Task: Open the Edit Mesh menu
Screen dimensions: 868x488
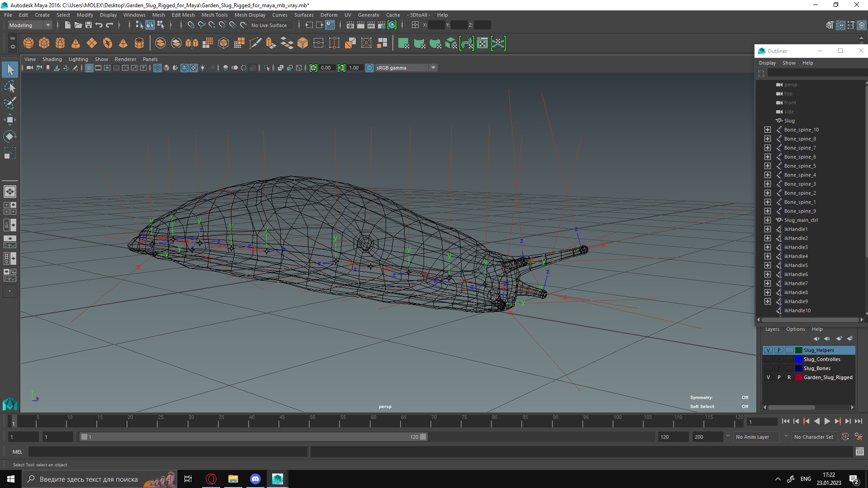Action: (183, 15)
